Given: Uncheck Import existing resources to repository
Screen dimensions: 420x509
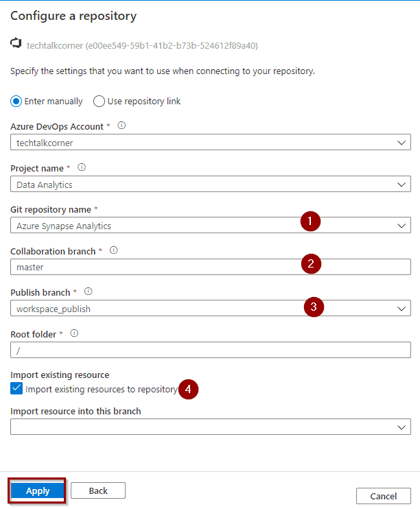Looking at the screenshot, I should point(16,388).
